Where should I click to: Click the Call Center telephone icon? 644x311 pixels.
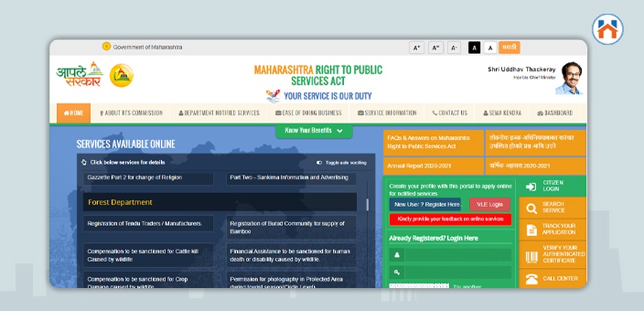click(x=531, y=280)
